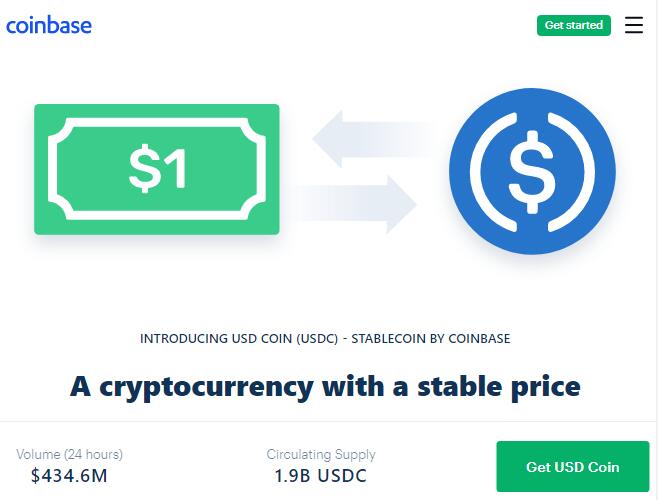658x500 pixels.
Task: Click right white arc of USDC coin
Action: (x=572, y=172)
